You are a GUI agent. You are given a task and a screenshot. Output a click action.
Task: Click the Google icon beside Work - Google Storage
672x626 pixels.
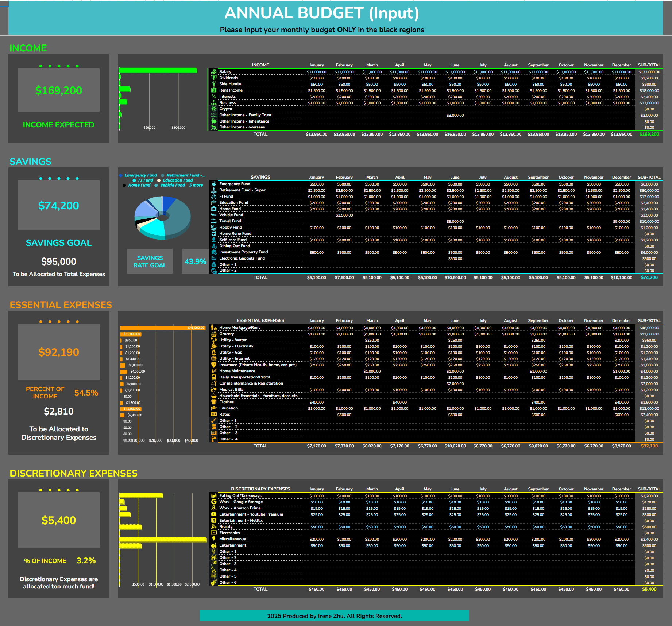click(214, 502)
